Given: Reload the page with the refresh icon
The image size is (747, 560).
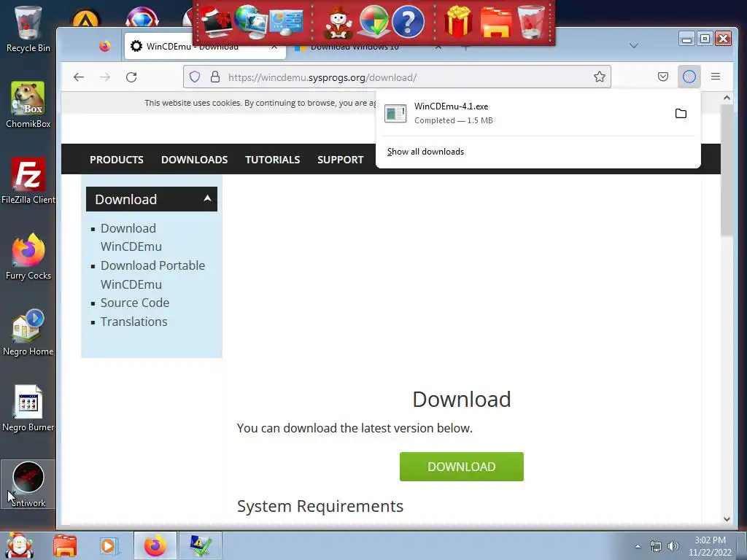Looking at the screenshot, I should [x=131, y=77].
